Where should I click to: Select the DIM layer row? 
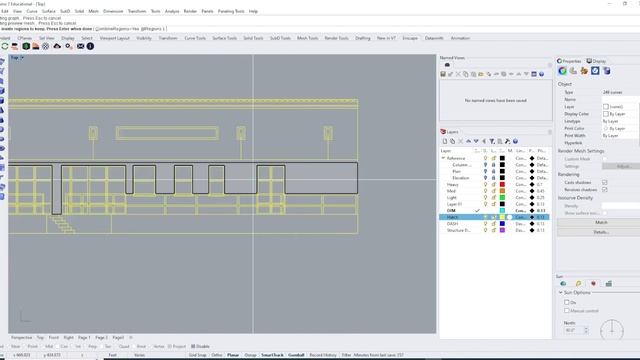pos(494,211)
